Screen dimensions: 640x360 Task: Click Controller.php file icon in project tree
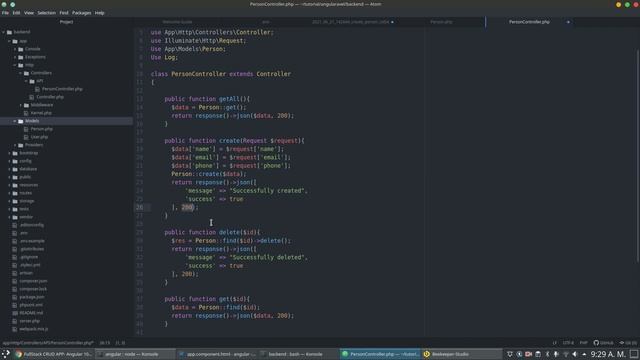(31, 97)
